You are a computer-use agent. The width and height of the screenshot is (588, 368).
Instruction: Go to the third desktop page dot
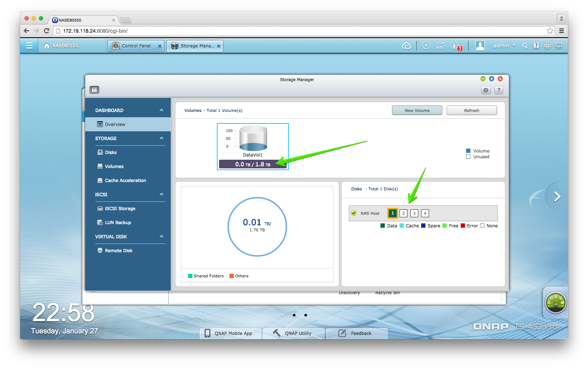tap(306, 315)
